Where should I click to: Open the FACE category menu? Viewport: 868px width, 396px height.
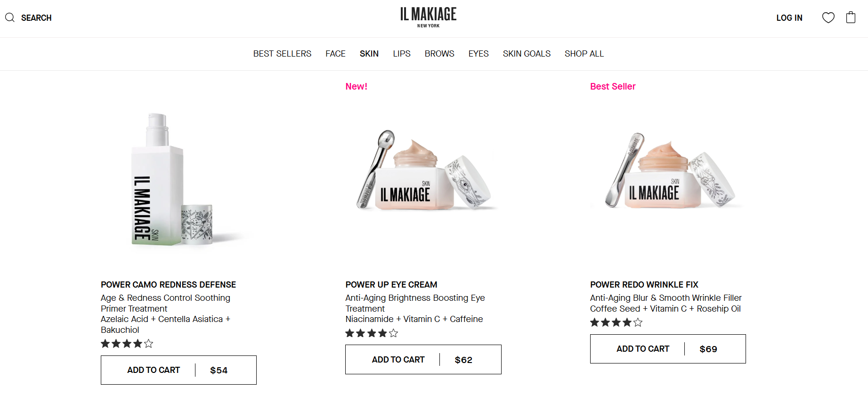(x=335, y=53)
